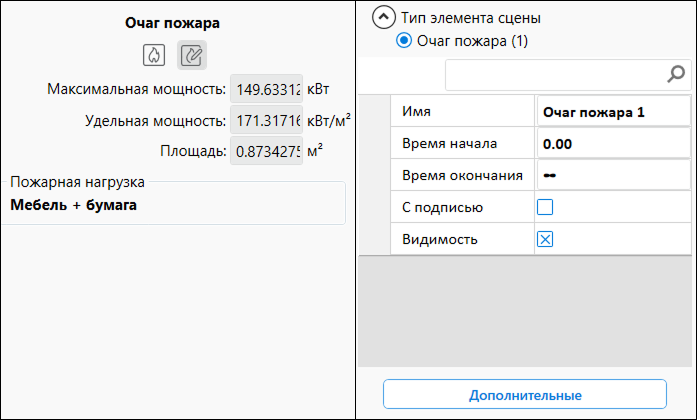Toggle the Видимость checkbox
The image size is (697, 420).
pos(545,240)
